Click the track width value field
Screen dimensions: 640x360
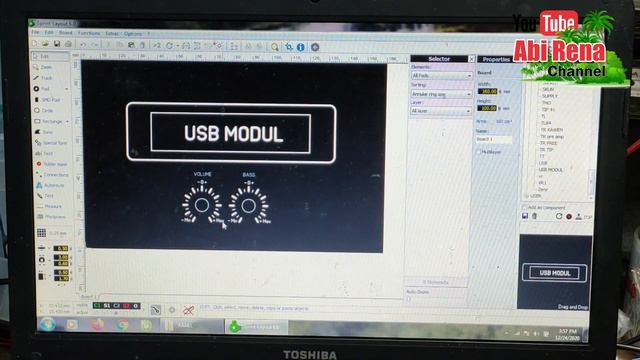tap(61, 248)
